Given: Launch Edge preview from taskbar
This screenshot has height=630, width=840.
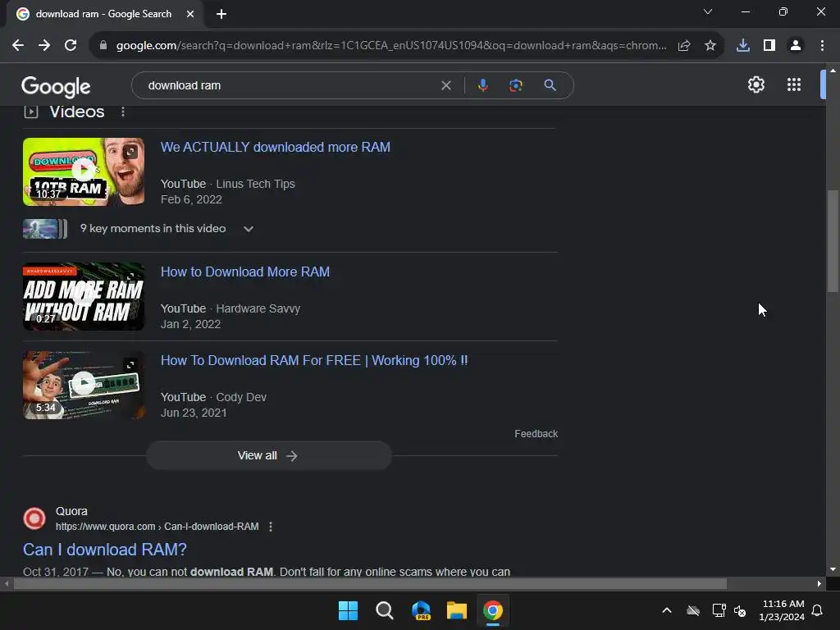Looking at the screenshot, I should 421,610.
